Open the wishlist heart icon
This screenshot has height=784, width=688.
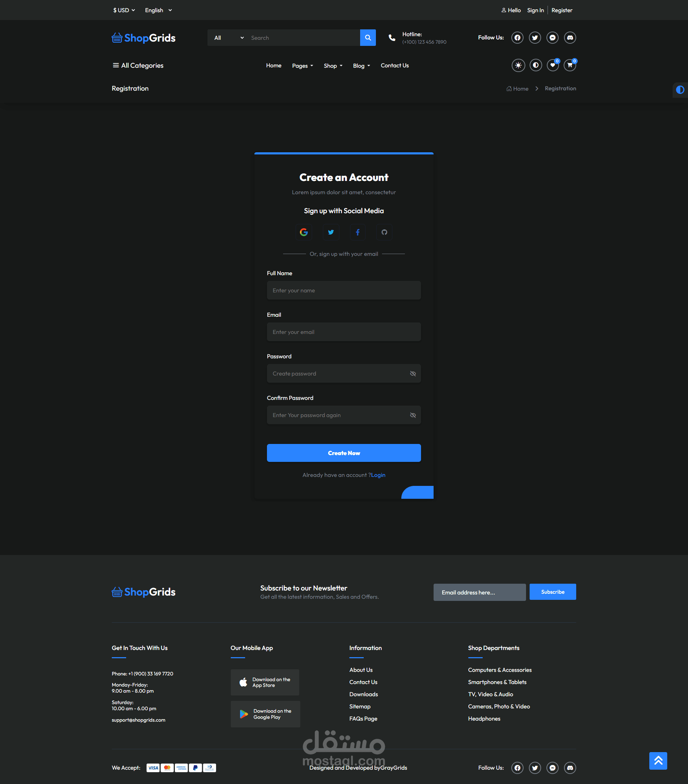552,65
